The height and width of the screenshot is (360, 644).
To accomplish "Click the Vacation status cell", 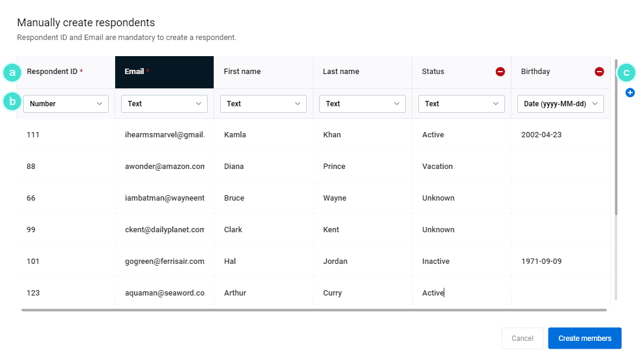I will coord(461,166).
